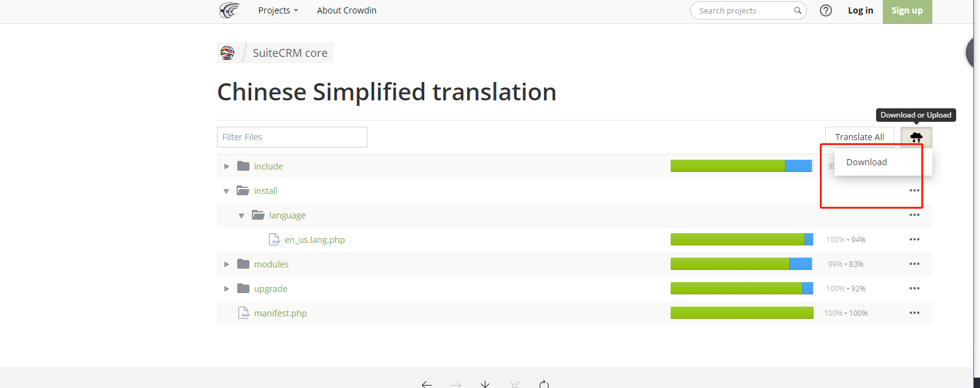Click inside the Filter Files field
Viewport: 980px width, 388px height.
point(292,136)
